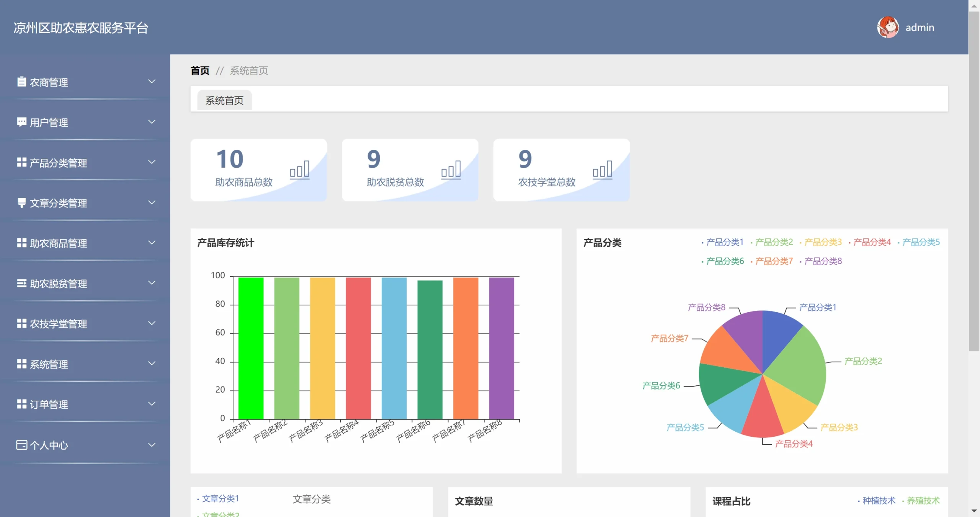Click the 助农脱贫管理 list icon
Screen dimensions: 980x517
point(21,283)
